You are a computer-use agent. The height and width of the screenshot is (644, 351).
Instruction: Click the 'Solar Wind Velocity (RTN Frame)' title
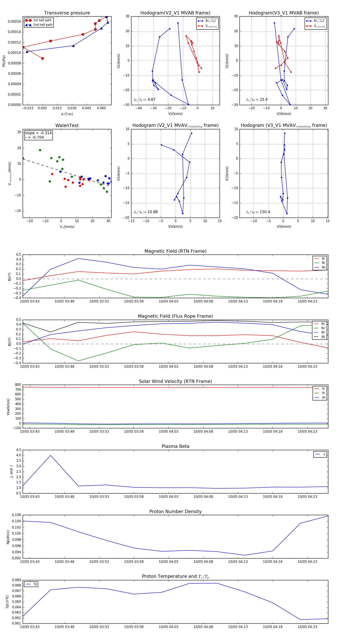point(175,381)
